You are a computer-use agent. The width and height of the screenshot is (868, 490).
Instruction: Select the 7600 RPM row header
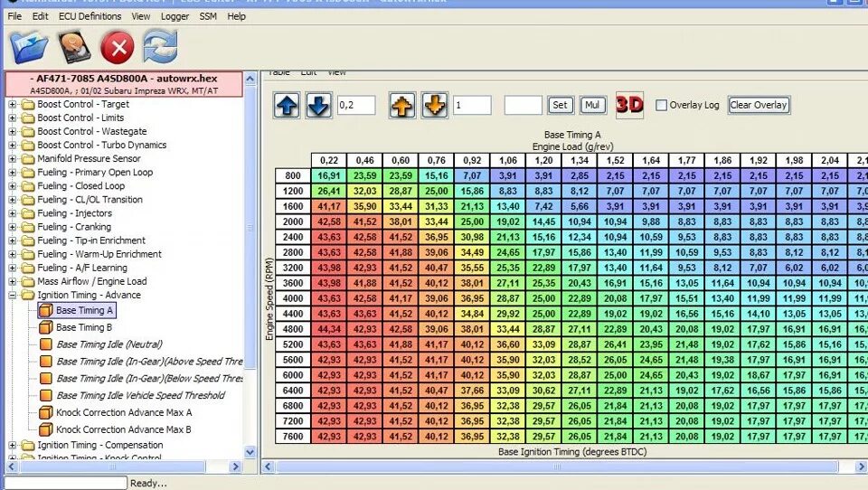(293, 437)
